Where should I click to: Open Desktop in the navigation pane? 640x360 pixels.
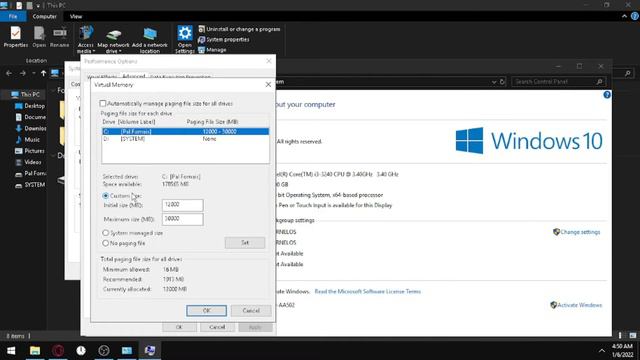pyautogui.click(x=30, y=106)
